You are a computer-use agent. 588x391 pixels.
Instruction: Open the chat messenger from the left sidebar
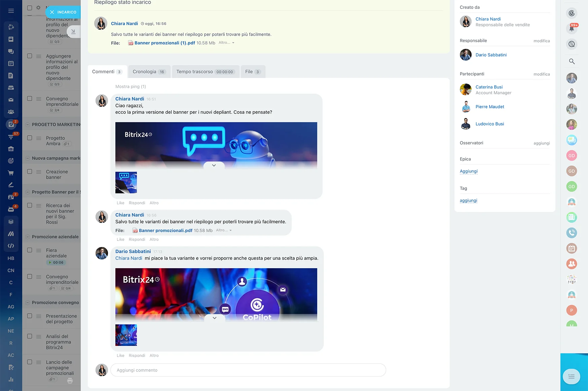pos(11,51)
